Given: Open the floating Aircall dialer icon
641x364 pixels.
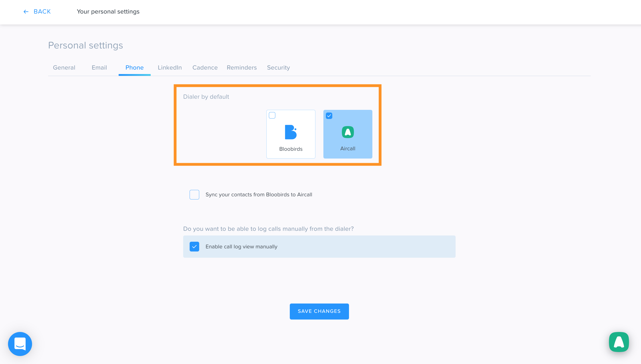Looking at the screenshot, I should click(619, 342).
